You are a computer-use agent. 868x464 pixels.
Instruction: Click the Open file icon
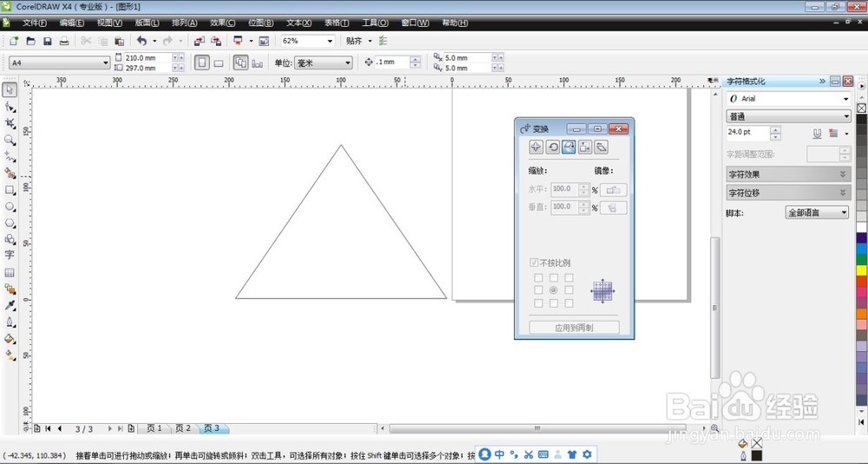(x=31, y=41)
